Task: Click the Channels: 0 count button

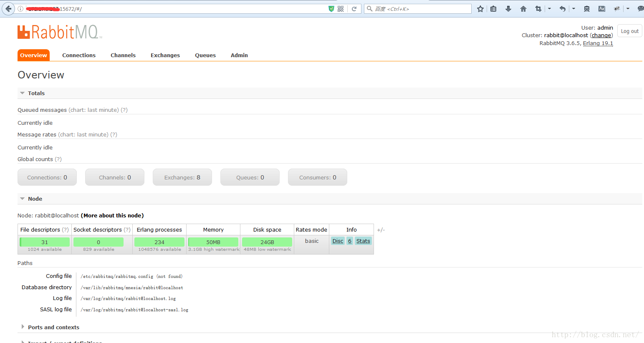Action: click(x=115, y=177)
